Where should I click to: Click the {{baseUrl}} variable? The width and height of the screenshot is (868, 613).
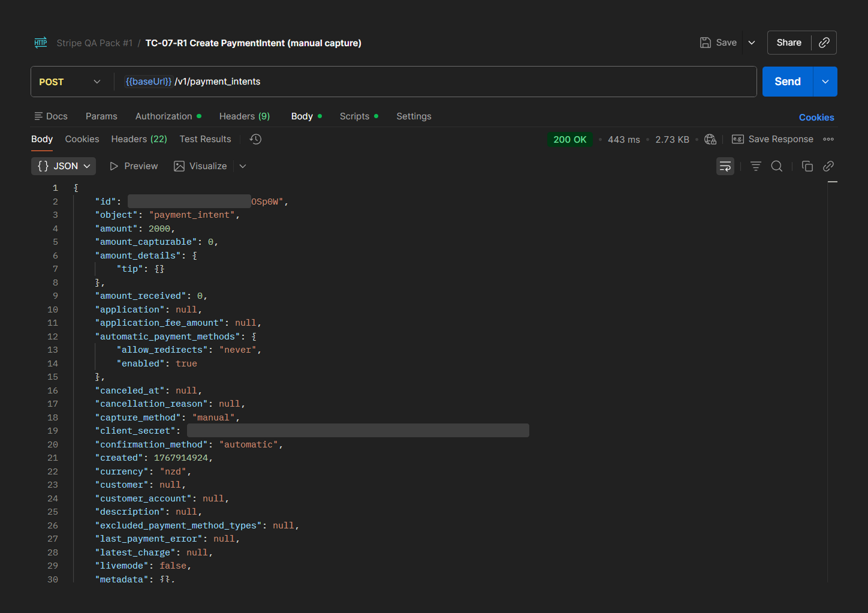point(149,82)
